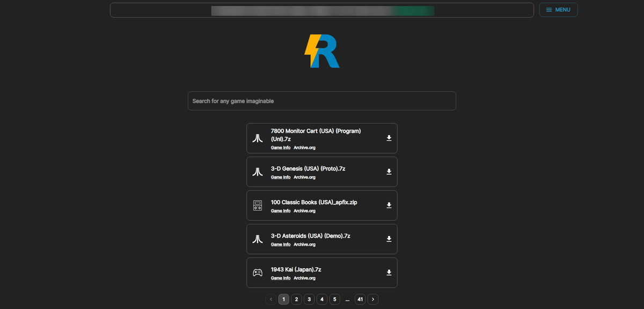Click gamepad icon beside 1943 Kai

point(258,272)
